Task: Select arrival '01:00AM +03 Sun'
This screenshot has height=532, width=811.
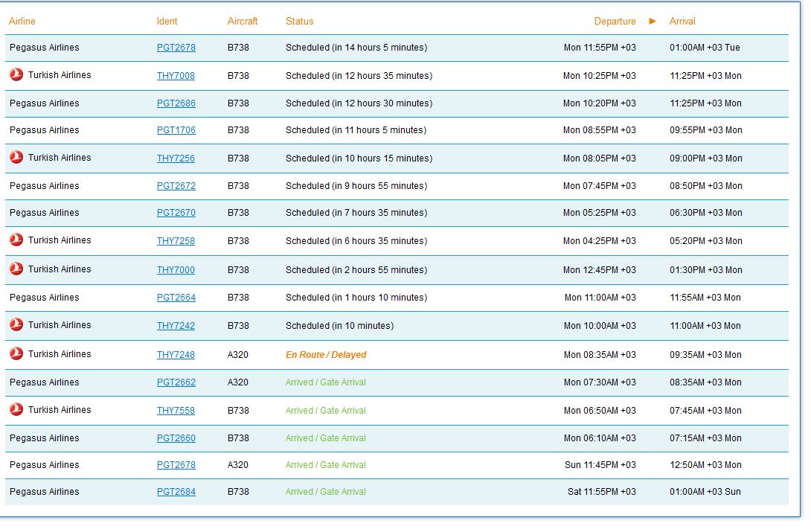Action: pos(705,492)
